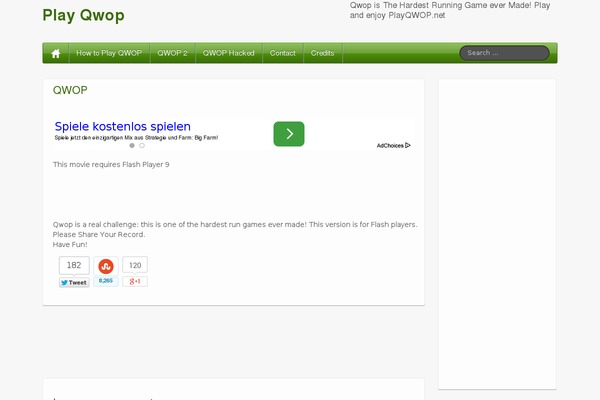Select the first ad carousel dot
The image size is (600, 400).
coord(132,145)
